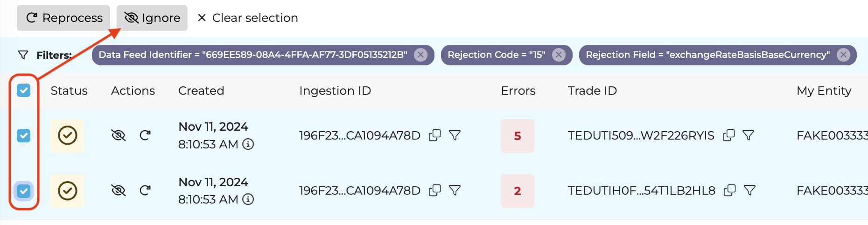Clear the current row selection

[248, 18]
